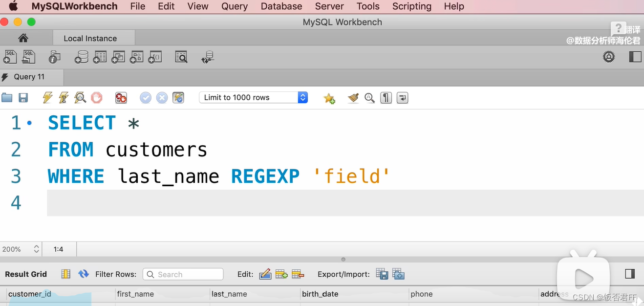Open SQL script file icon in main toolbar
Screen dimensions: 644x306
[x=28, y=57]
